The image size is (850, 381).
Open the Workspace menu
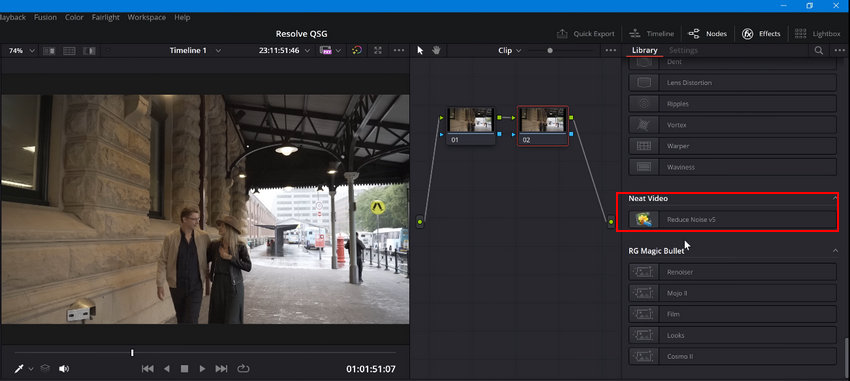(x=147, y=17)
